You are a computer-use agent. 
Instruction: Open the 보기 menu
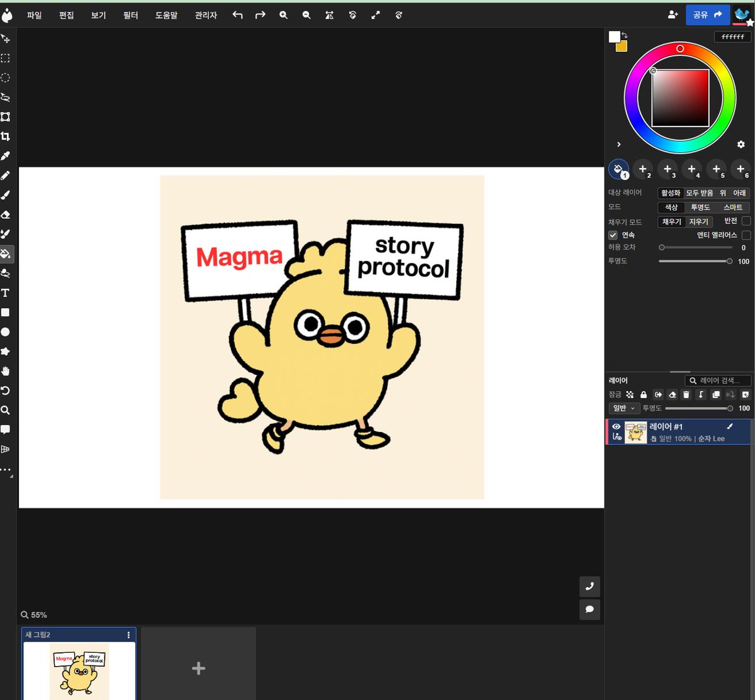point(98,15)
